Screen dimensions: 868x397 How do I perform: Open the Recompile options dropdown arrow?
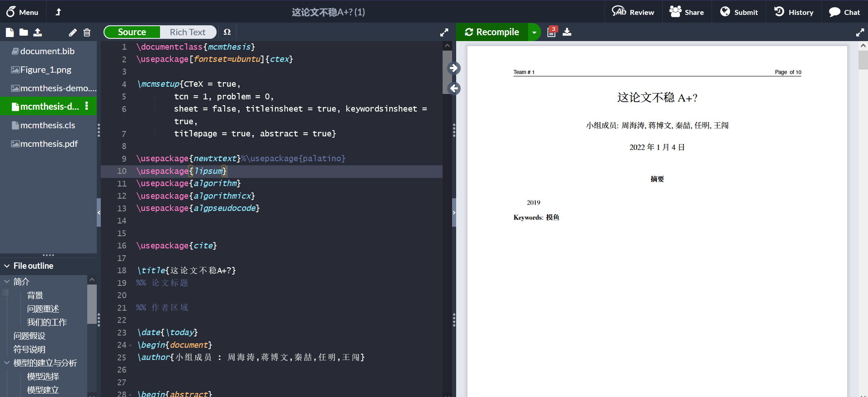534,32
